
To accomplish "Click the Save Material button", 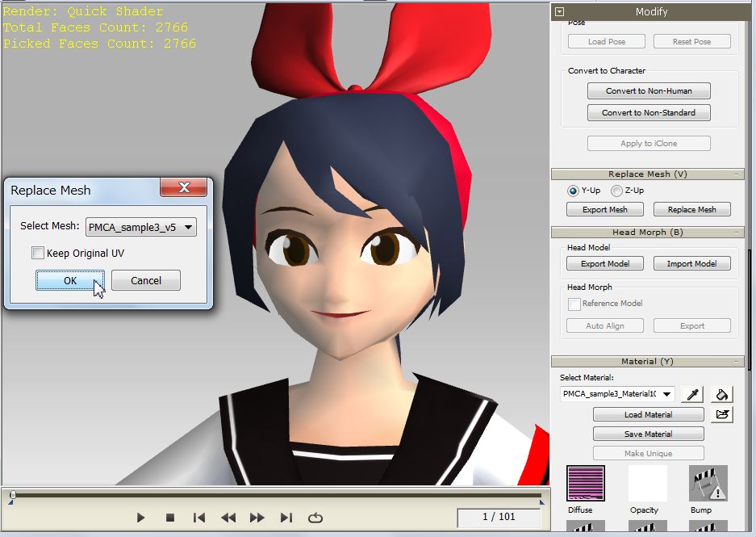I will coord(648,434).
